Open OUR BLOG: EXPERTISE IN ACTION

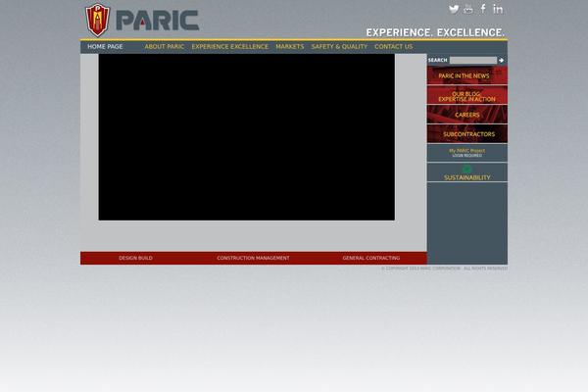click(467, 95)
